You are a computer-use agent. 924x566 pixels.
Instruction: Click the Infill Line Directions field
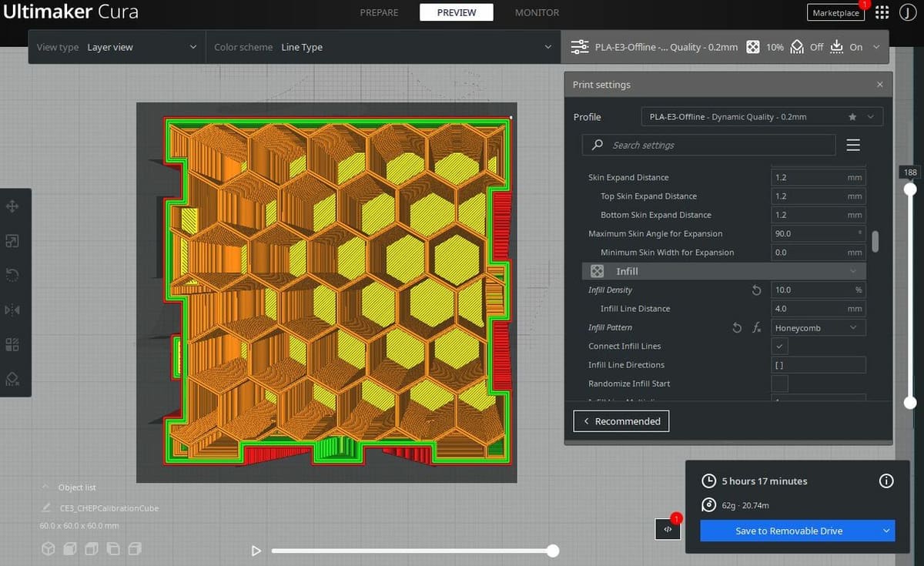(819, 365)
